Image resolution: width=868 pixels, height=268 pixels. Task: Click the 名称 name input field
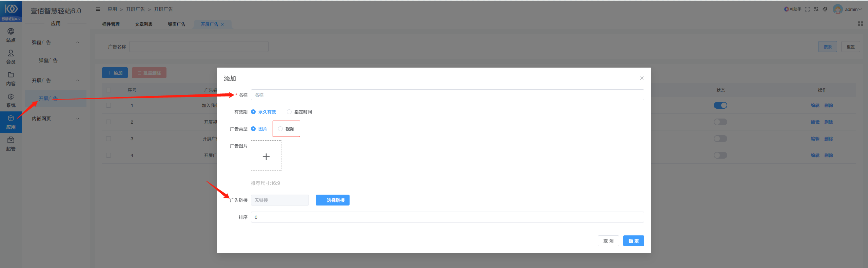coord(448,95)
